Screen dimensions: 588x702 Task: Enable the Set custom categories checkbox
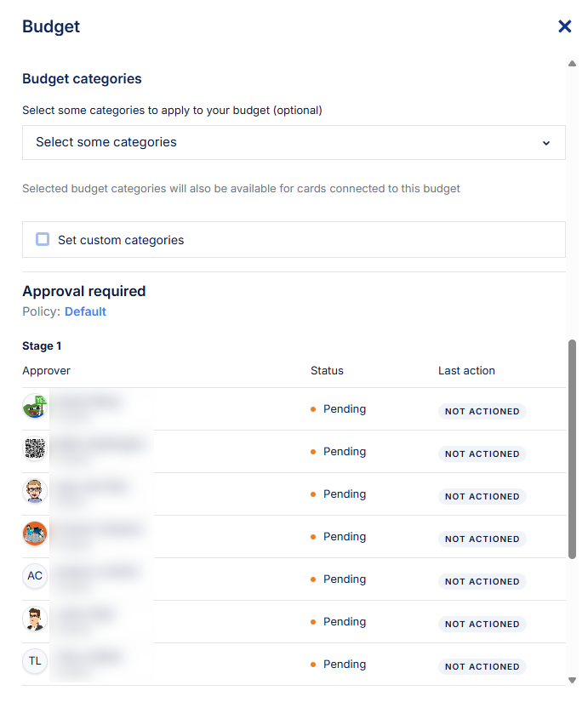point(43,239)
